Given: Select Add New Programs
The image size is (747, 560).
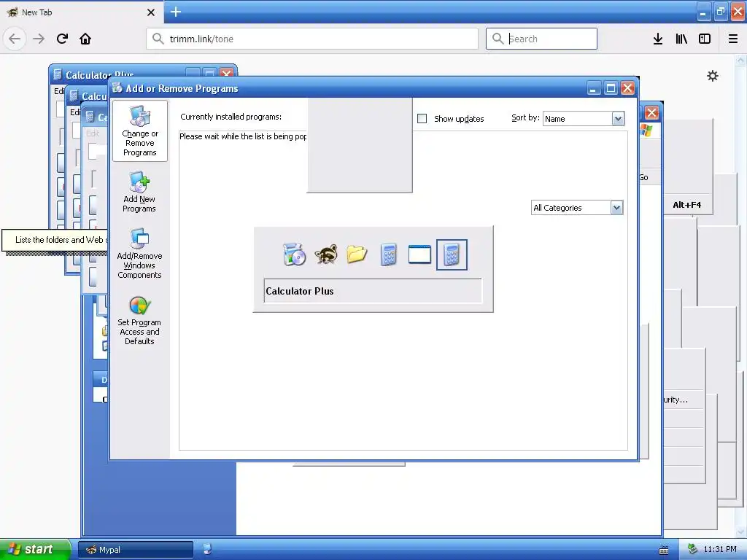Looking at the screenshot, I should (x=139, y=192).
